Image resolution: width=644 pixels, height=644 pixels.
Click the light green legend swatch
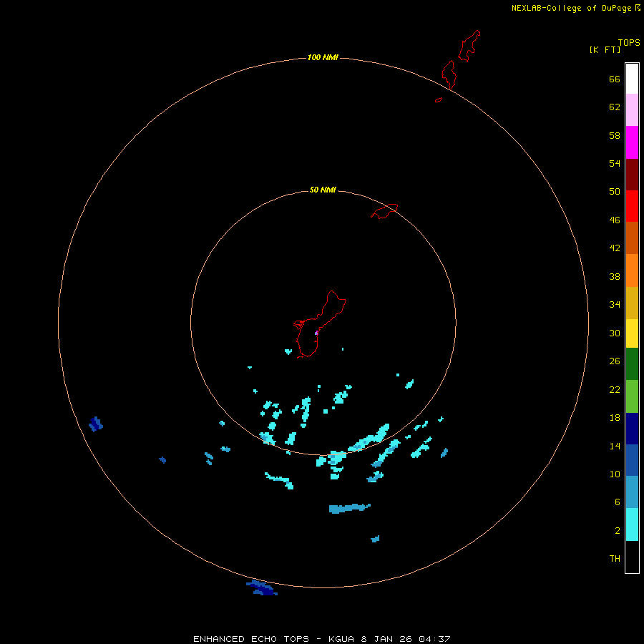tap(632, 396)
